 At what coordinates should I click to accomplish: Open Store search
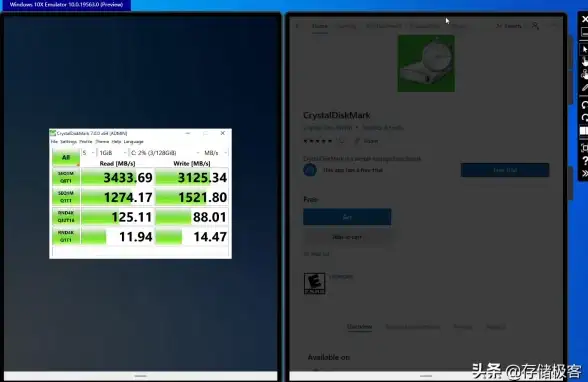point(509,26)
